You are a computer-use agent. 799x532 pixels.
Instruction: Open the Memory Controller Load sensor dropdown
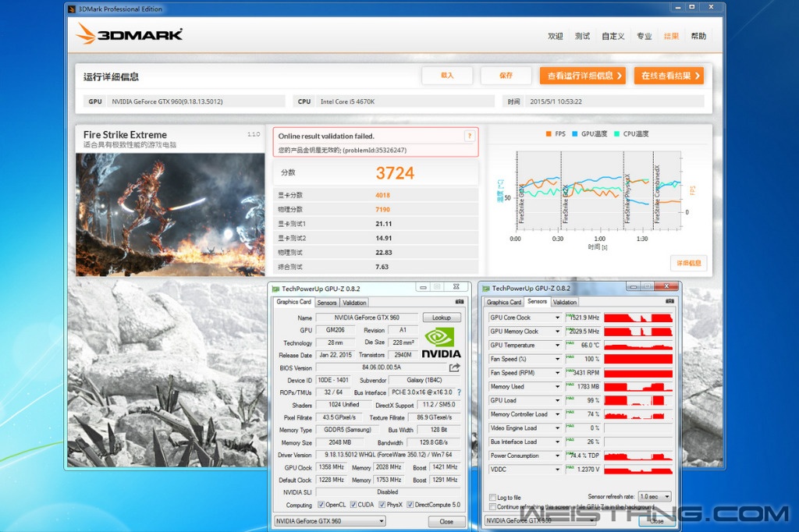[x=557, y=414]
